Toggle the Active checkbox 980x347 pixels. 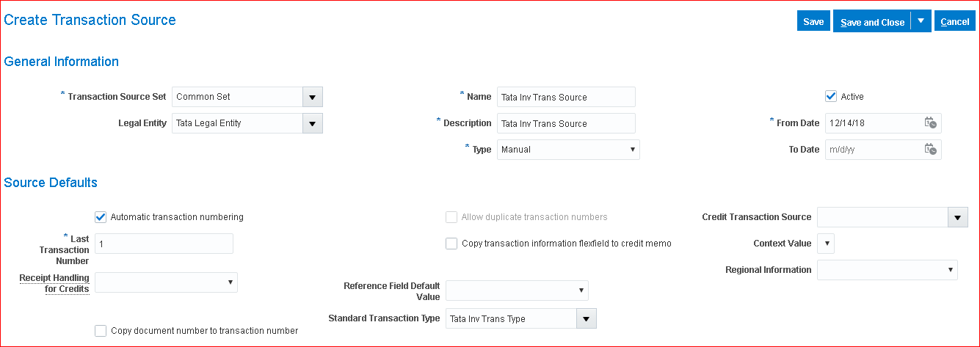point(831,96)
